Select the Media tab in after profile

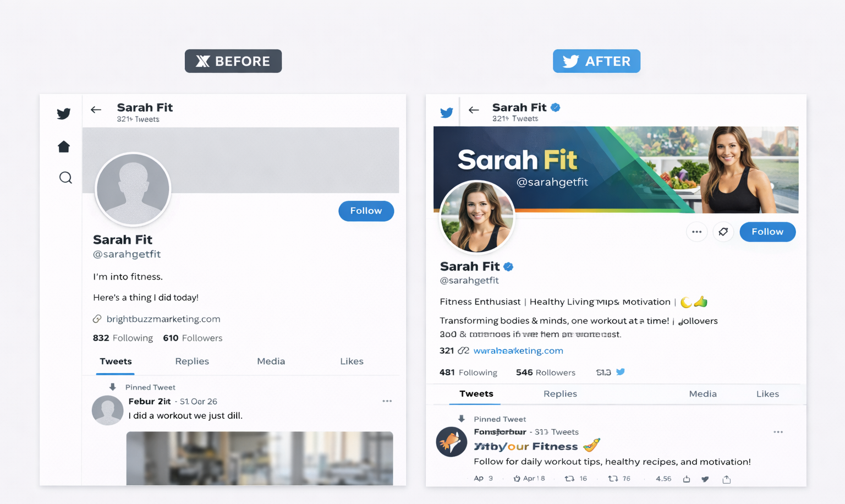coord(703,394)
